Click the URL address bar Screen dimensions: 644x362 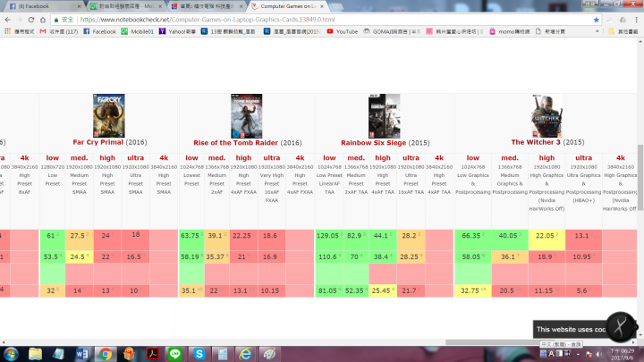click(x=328, y=20)
